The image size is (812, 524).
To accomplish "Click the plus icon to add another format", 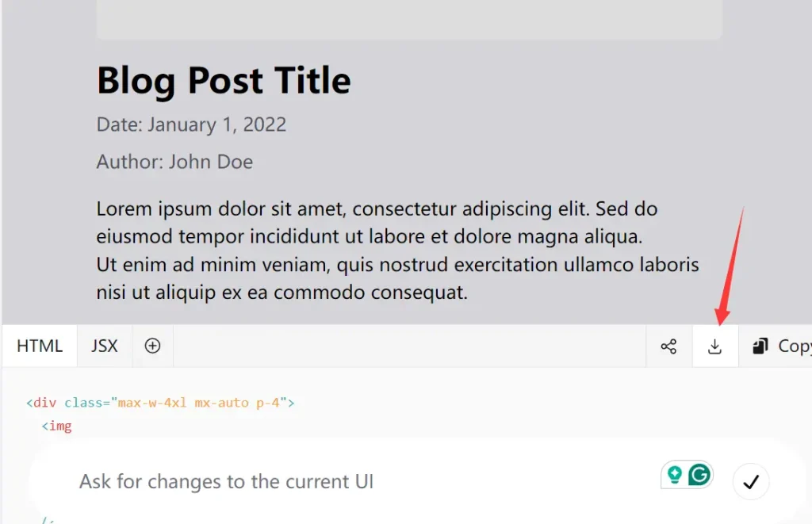I will (152, 346).
